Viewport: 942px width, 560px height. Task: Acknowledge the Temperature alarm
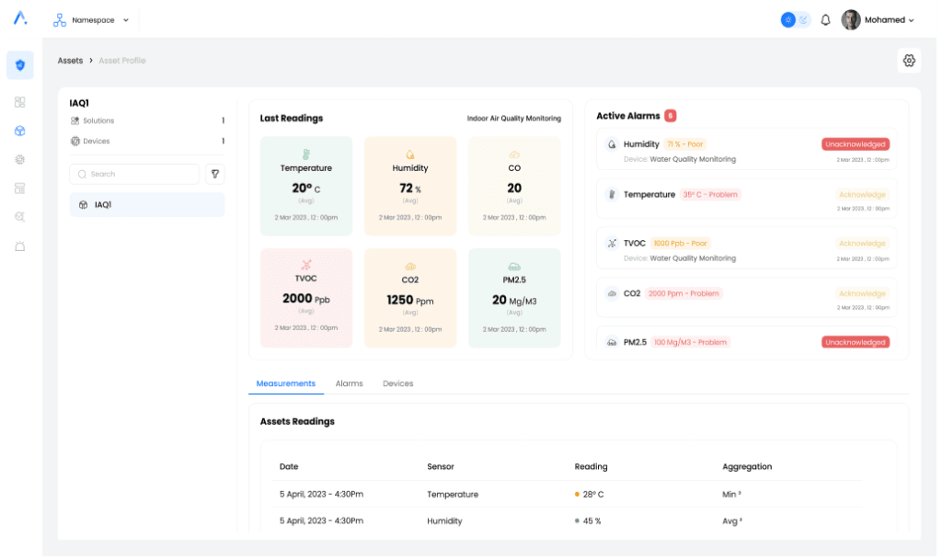[x=862, y=195]
